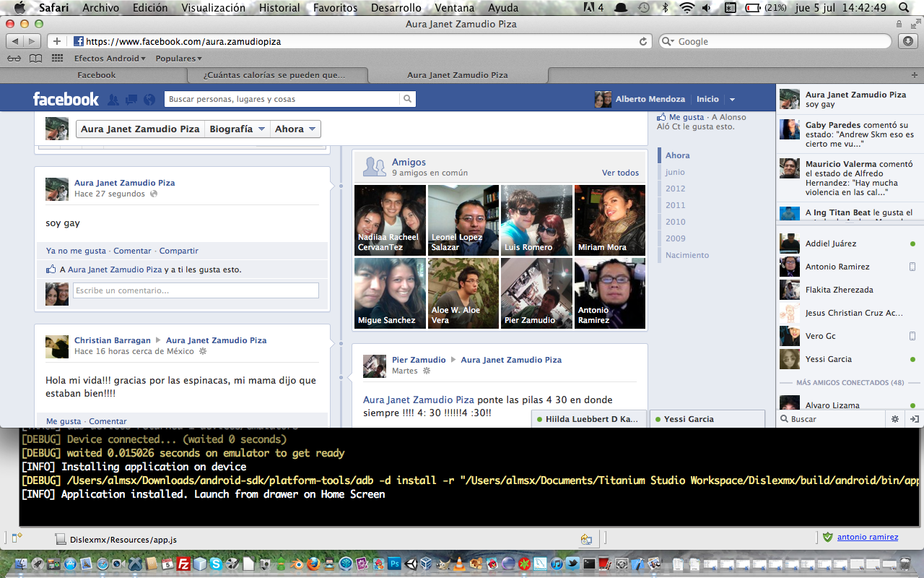Click the Wi-Fi status icon

pyautogui.click(x=687, y=8)
